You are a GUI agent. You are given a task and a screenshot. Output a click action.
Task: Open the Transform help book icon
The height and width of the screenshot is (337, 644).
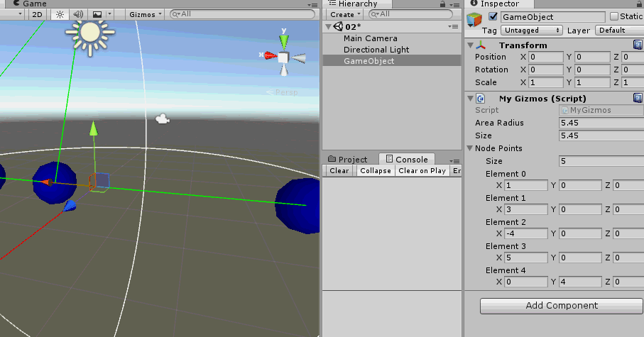pos(638,45)
